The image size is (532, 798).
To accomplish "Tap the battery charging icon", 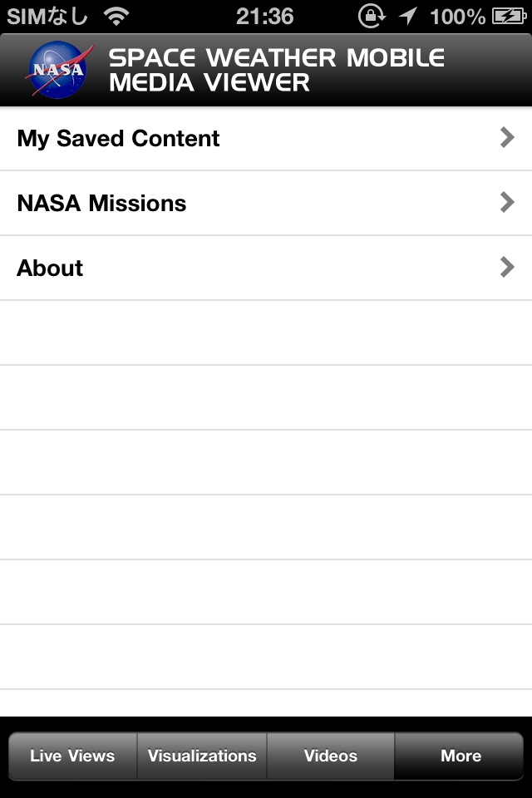I will [x=508, y=16].
